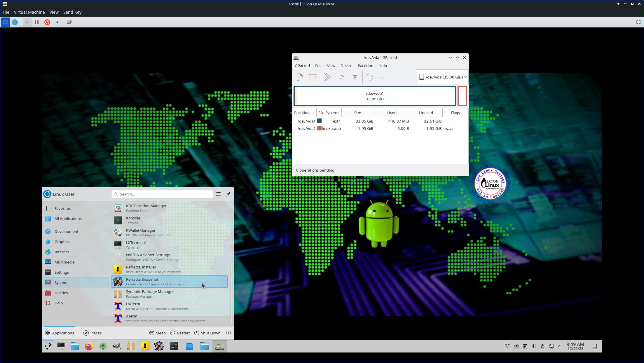Viewport: 644px width, 363px height.
Task: Click the Unused column header
Action: [426, 113]
